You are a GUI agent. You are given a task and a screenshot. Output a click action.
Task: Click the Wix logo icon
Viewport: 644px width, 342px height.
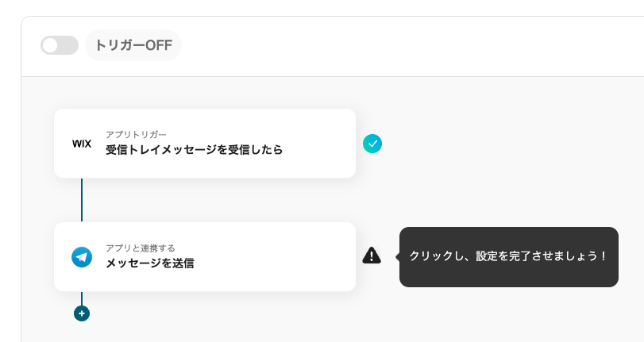[x=82, y=144]
